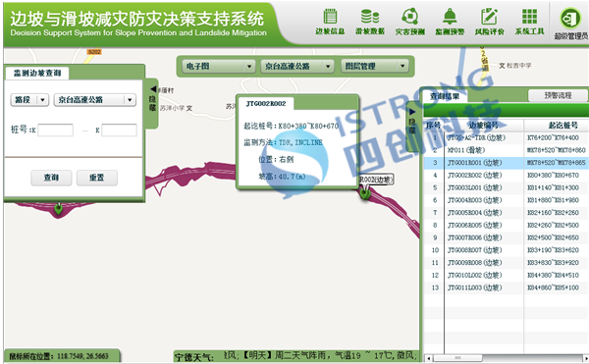Screen dimensions: 589x364
Task: Click the 查询 search button
Action: point(51,178)
